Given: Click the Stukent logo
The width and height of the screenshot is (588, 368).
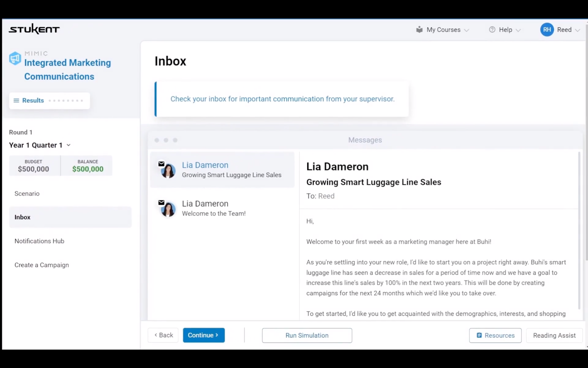Looking at the screenshot, I should [34, 29].
